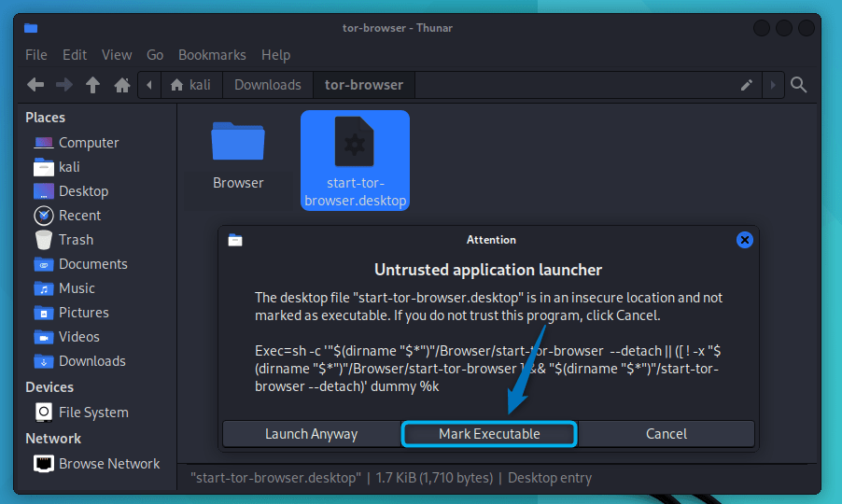Open the kali home folder in the sidebar
This screenshot has width=842, height=504.
coord(69,167)
